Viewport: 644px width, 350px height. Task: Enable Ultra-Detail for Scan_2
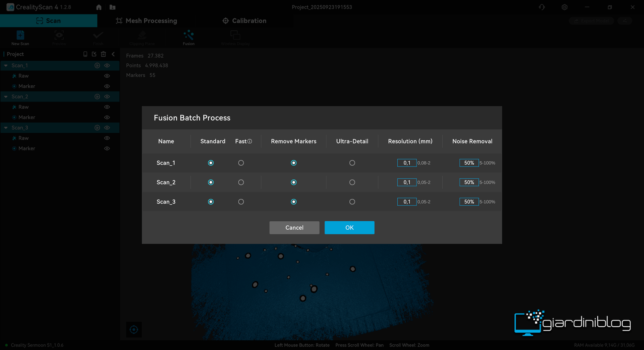pos(352,182)
